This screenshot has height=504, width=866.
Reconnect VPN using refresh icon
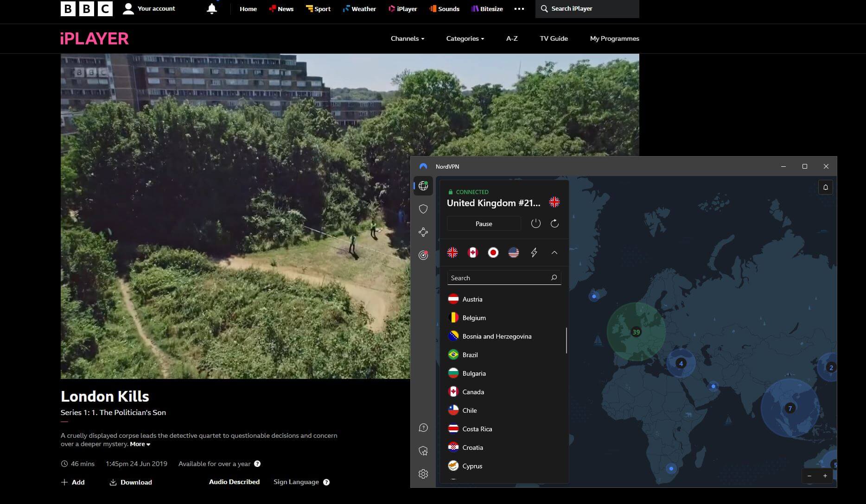[554, 223]
